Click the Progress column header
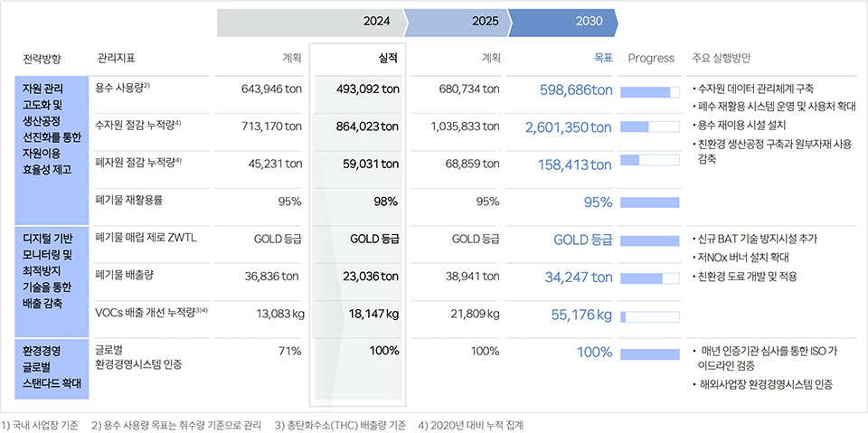Image resolution: width=868 pixels, height=433 pixels. (651, 58)
